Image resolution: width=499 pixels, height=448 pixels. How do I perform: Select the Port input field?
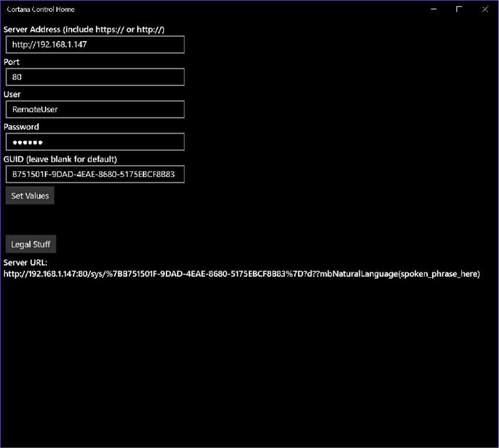94,77
